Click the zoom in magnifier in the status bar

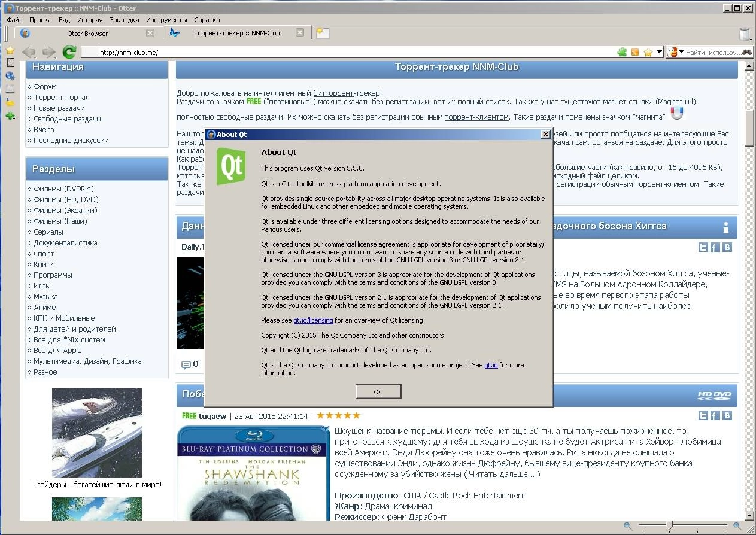[738, 526]
